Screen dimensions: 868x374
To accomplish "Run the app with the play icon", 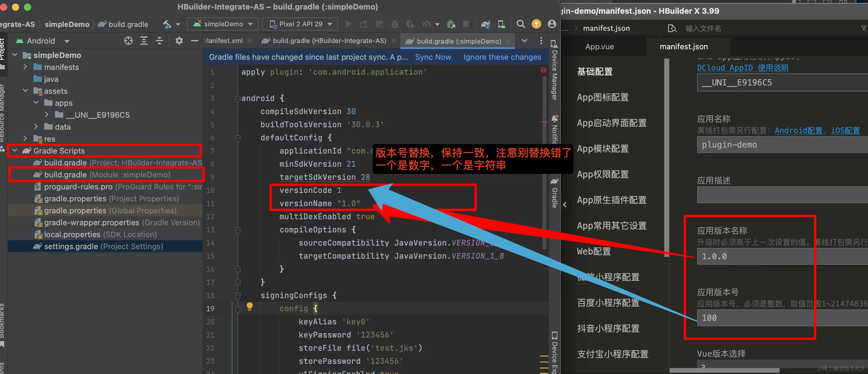I will (349, 24).
